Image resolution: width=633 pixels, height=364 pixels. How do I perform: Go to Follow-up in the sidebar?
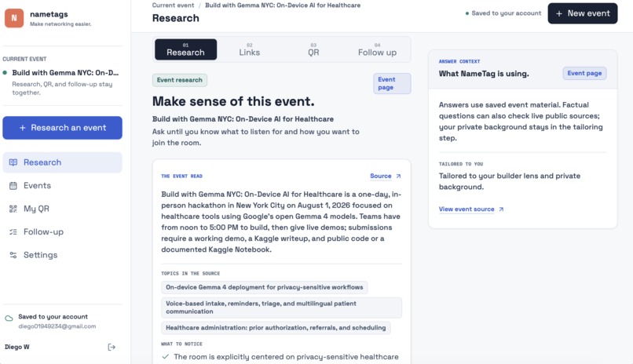[62, 231]
